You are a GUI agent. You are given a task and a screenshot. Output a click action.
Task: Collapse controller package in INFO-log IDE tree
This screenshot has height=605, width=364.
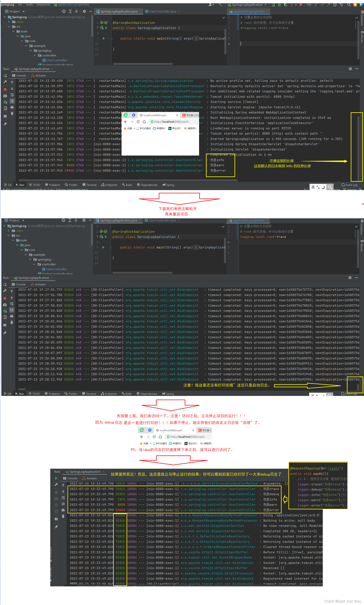point(35,55)
